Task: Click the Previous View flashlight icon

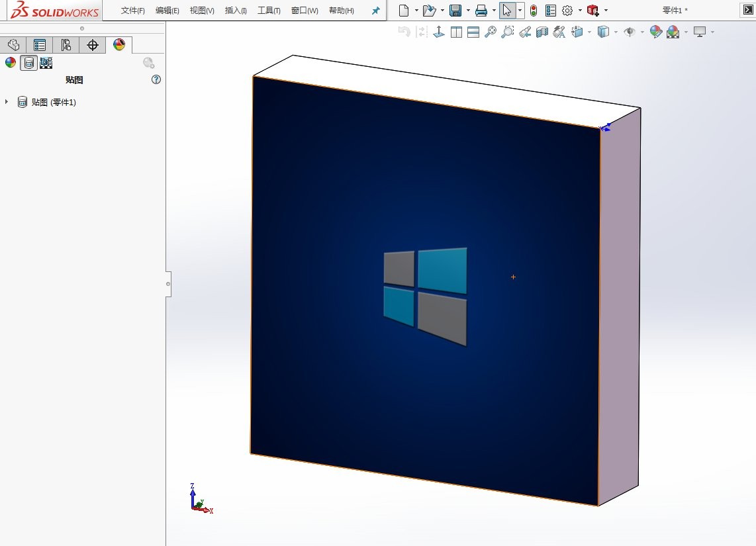Action: tap(525, 32)
